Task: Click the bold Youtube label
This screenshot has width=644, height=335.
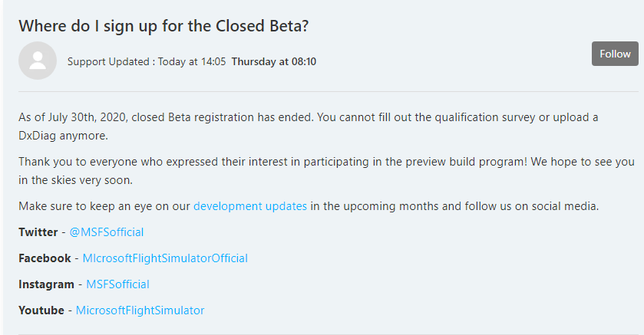Action: [x=41, y=310]
